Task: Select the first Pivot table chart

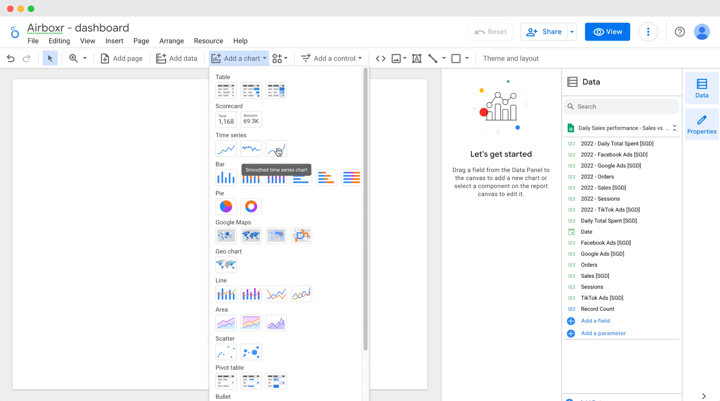Action: pyautogui.click(x=226, y=381)
